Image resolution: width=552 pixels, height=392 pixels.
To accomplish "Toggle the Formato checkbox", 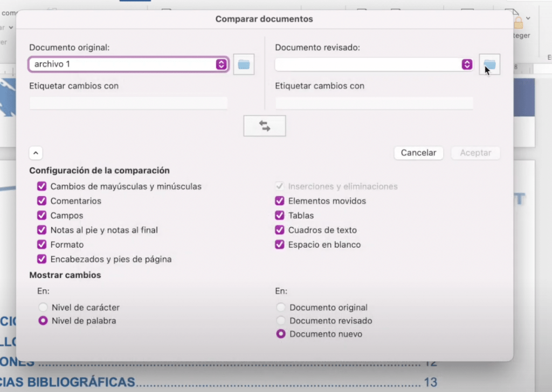I will click(x=42, y=244).
